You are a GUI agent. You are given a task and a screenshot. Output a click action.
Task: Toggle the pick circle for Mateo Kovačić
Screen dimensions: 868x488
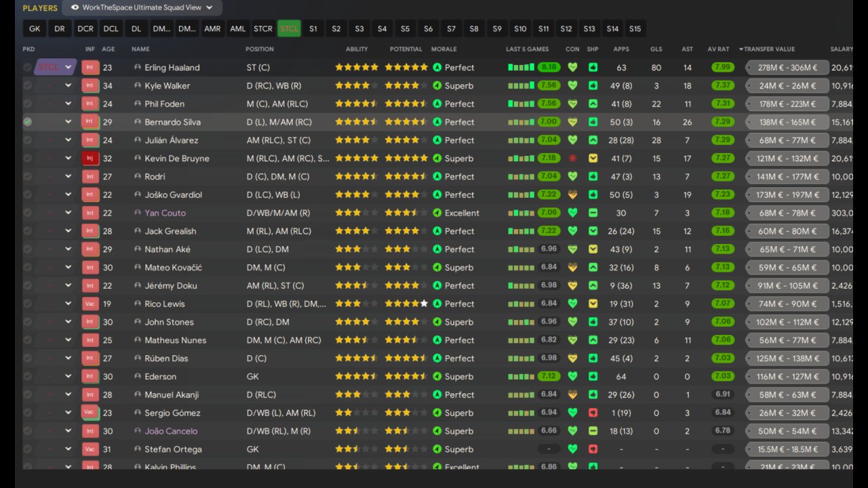tap(27, 268)
